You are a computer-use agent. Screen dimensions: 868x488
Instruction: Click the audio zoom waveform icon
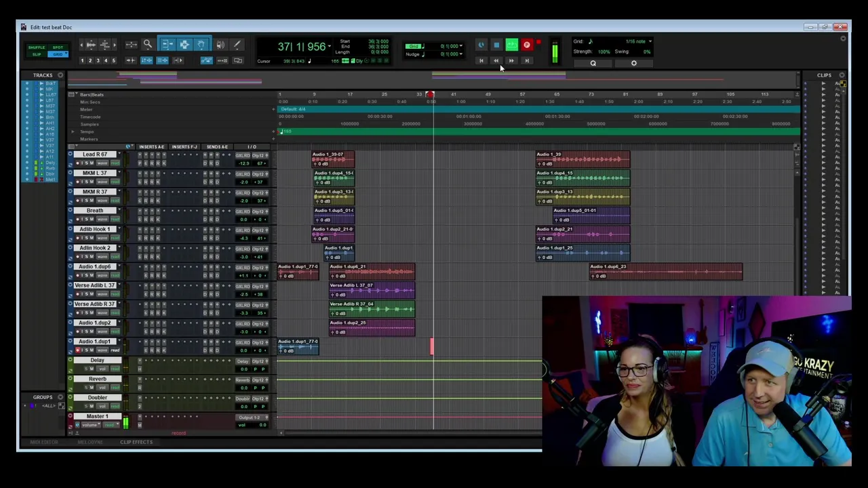(91, 45)
